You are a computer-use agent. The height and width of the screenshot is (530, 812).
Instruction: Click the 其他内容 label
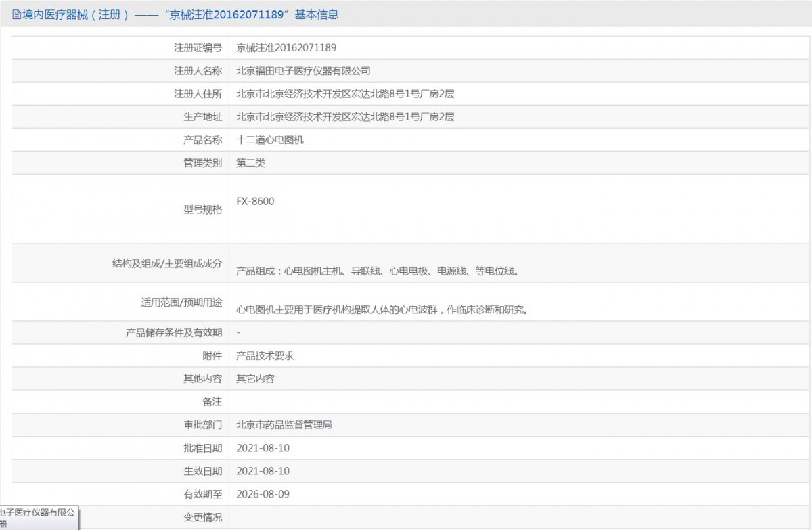202,379
